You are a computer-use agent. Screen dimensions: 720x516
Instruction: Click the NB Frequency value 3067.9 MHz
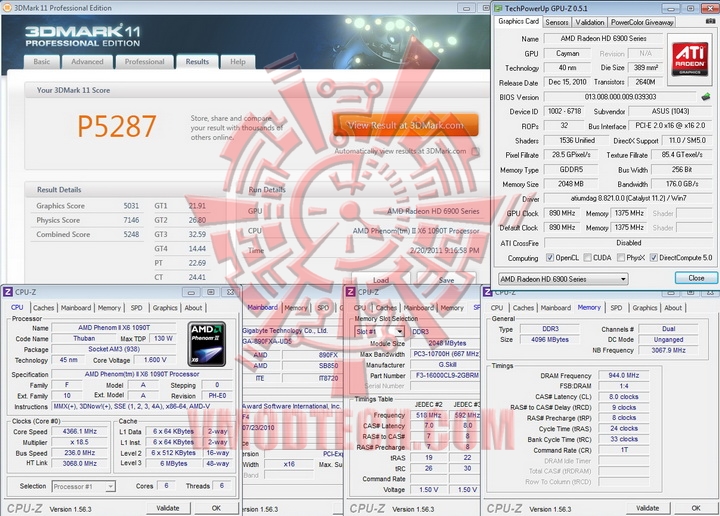pos(668,350)
